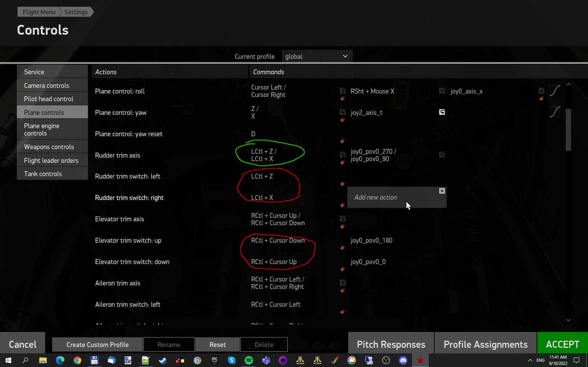Open Discord from the taskbar
Image resolution: width=588 pixels, height=367 pixels.
(x=403, y=360)
